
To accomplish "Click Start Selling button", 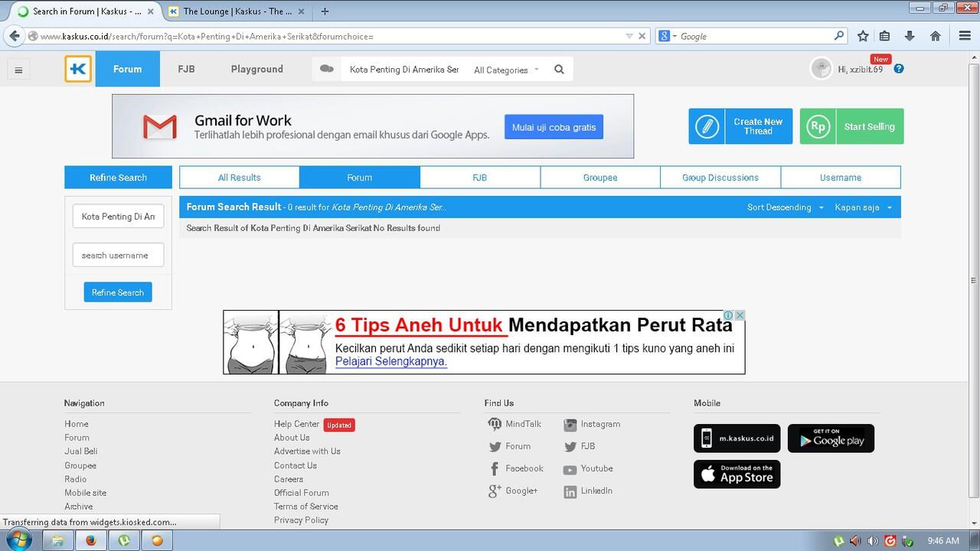I will (x=852, y=126).
